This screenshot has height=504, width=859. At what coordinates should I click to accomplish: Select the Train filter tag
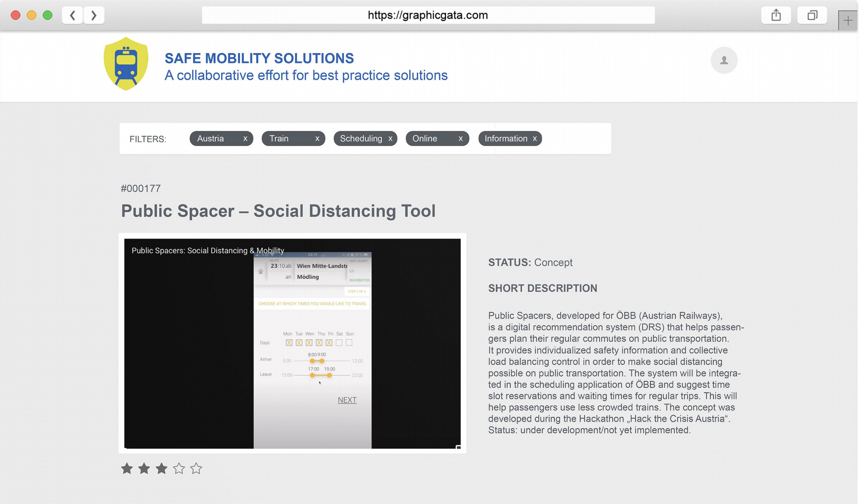point(293,138)
